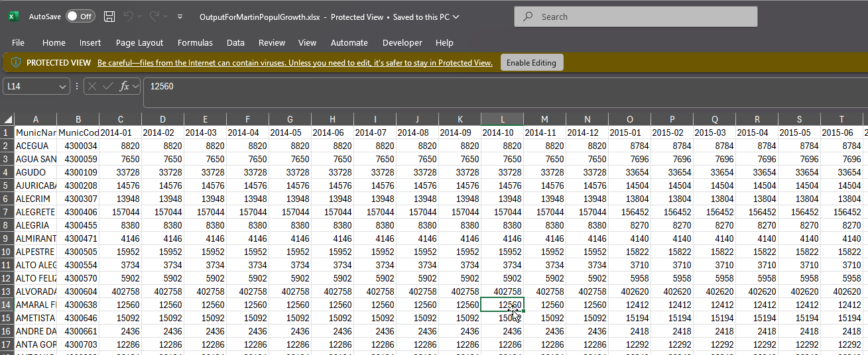The image size is (868, 355).
Task: Click the Redo arrow icon
Action: pyautogui.click(x=154, y=17)
